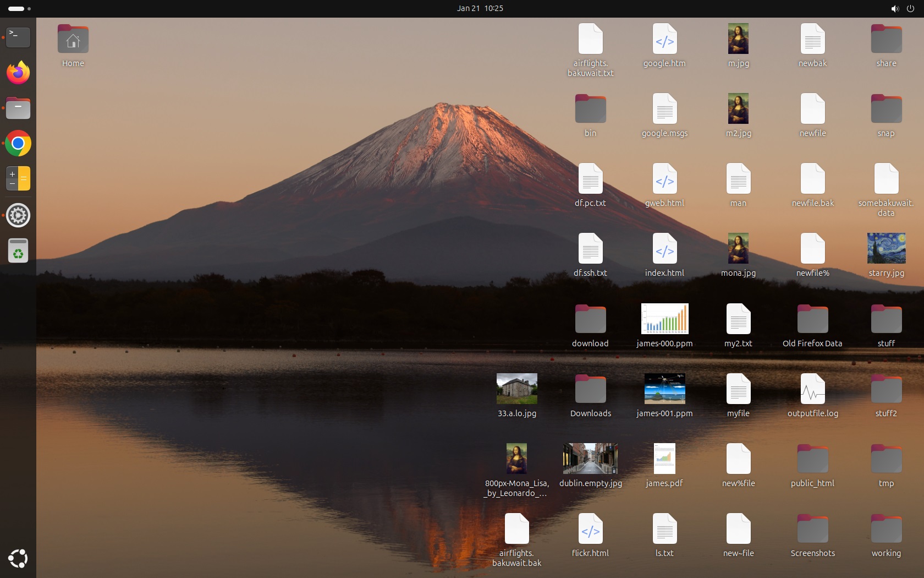Image resolution: width=924 pixels, height=578 pixels.
Task: Select the outputfile.log file
Action: pos(812,389)
